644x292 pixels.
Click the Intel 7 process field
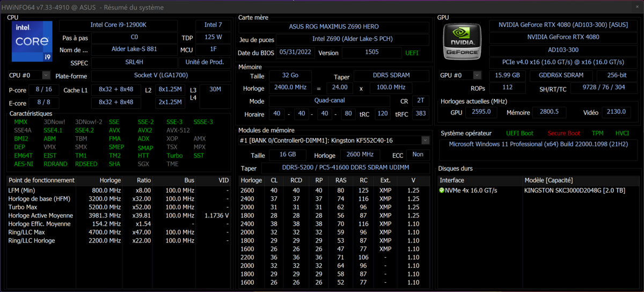tap(213, 25)
